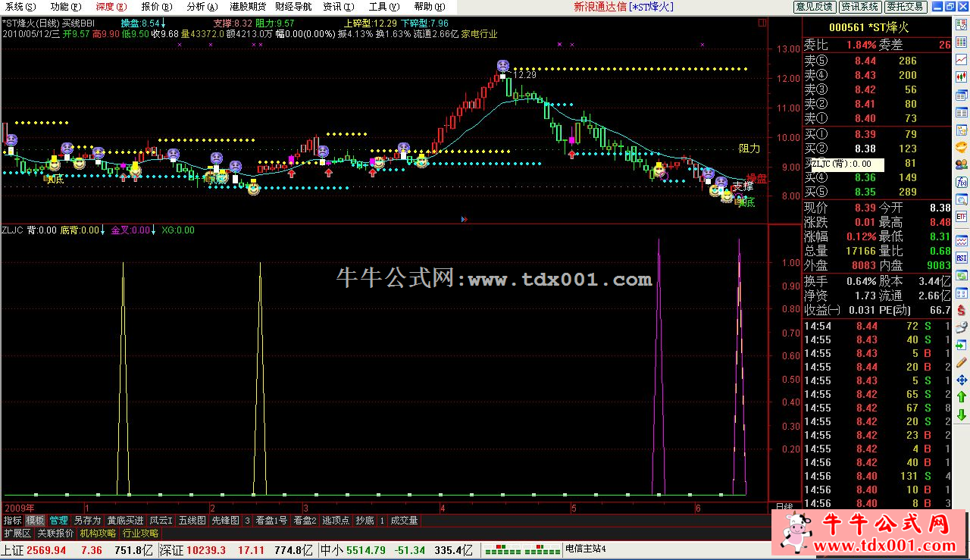Click the small box icon above the price axis
The image size is (970, 560).
[762, 23]
